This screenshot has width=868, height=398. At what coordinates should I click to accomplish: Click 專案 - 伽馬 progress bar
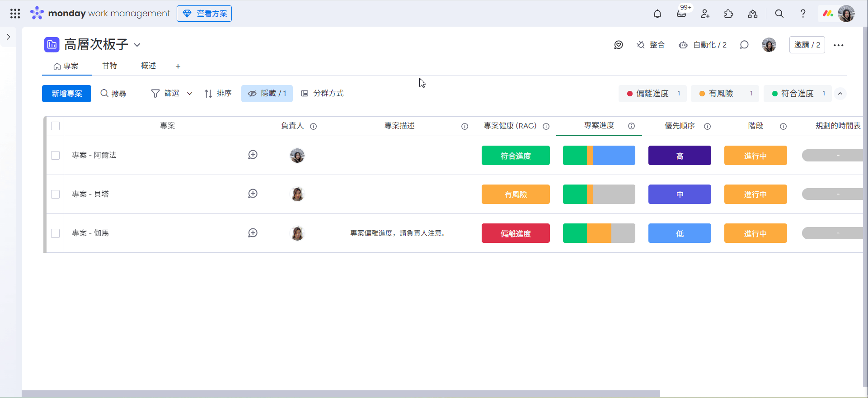(x=599, y=233)
